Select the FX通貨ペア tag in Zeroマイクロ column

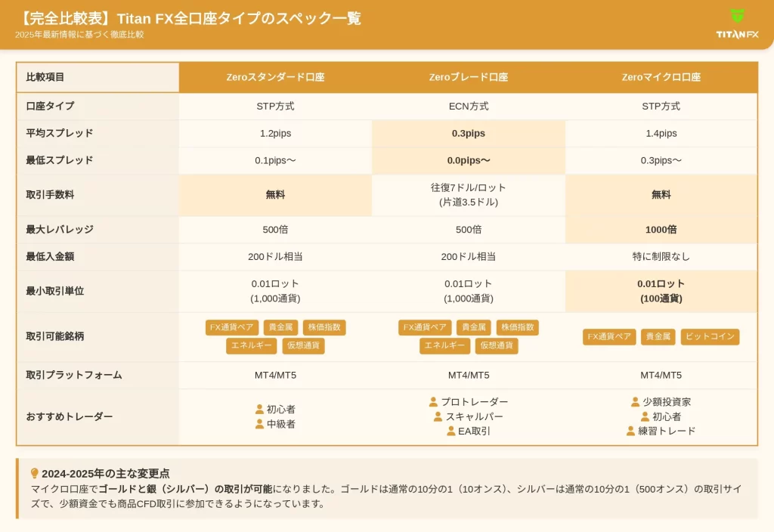[609, 336]
